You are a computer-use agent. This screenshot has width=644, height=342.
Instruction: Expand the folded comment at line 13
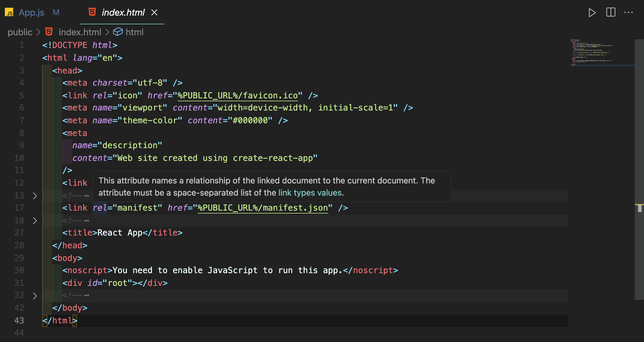click(35, 196)
